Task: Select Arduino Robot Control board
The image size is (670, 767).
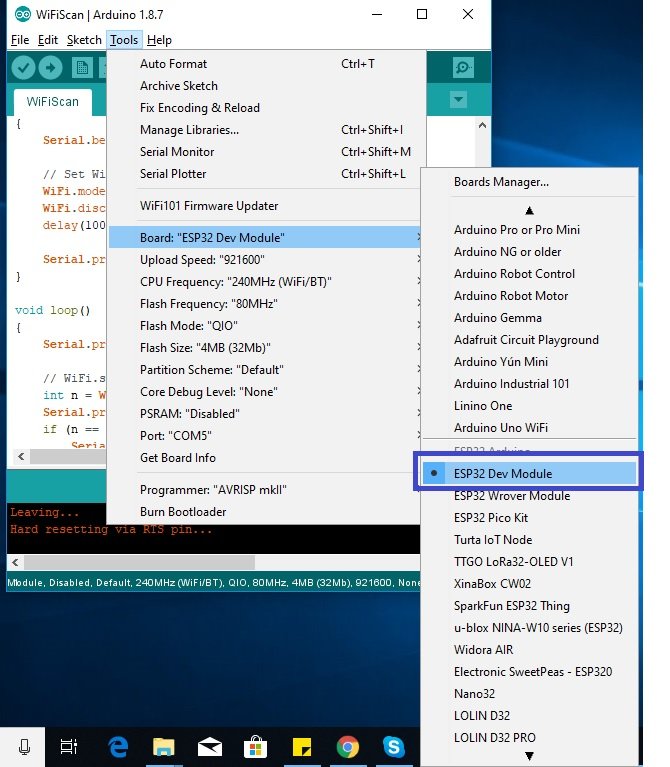Action: click(x=530, y=274)
